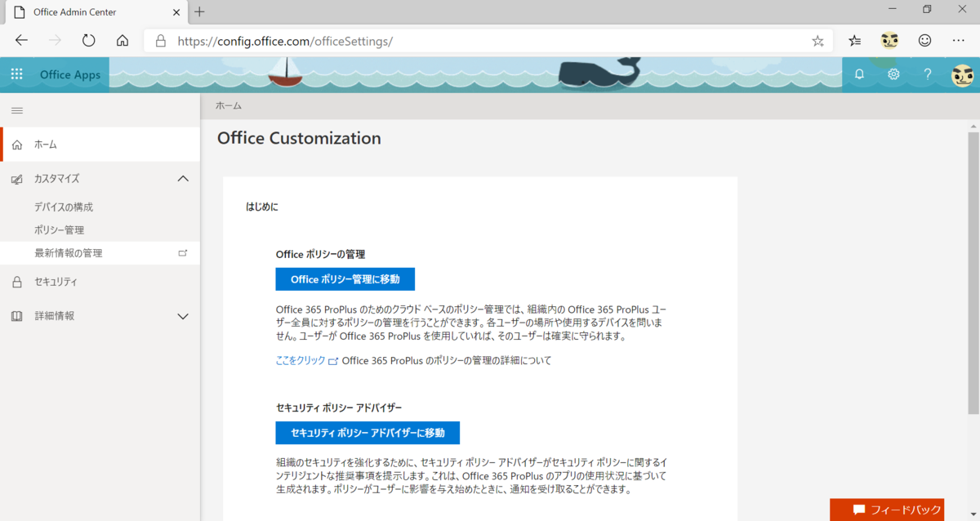Viewport: 980px width, 521px height.
Task: Open browser settings and more menu
Action: 959,40
